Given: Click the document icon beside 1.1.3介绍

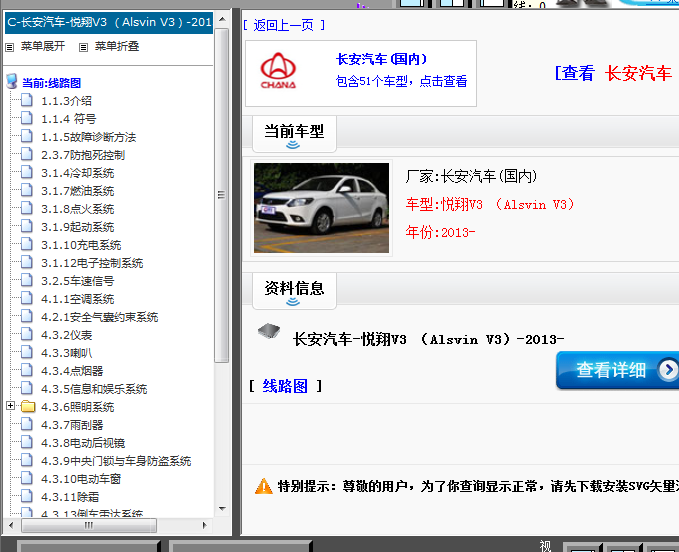Looking at the screenshot, I should pos(27,100).
